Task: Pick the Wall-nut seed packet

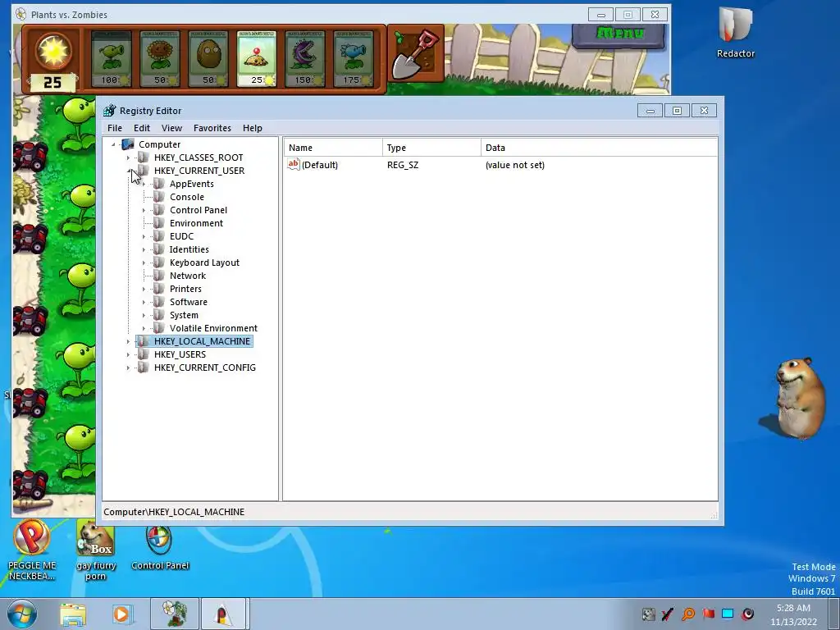Action: 208,58
